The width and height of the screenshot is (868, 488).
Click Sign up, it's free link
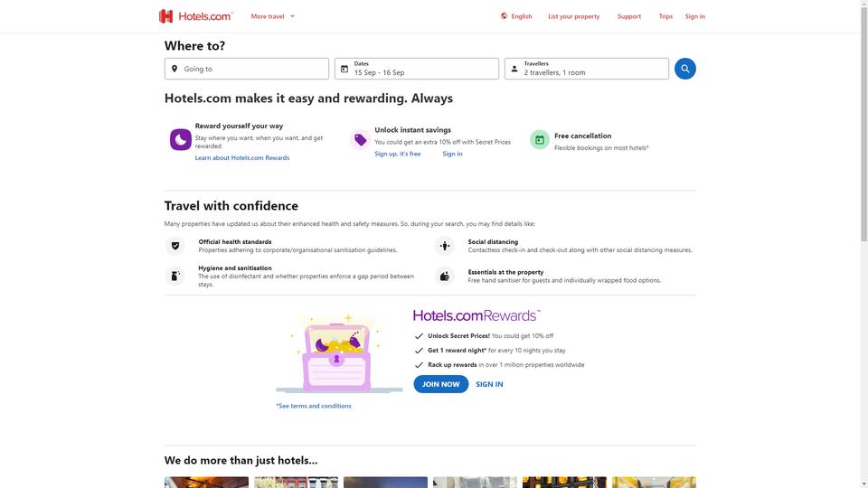(x=398, y=154)
